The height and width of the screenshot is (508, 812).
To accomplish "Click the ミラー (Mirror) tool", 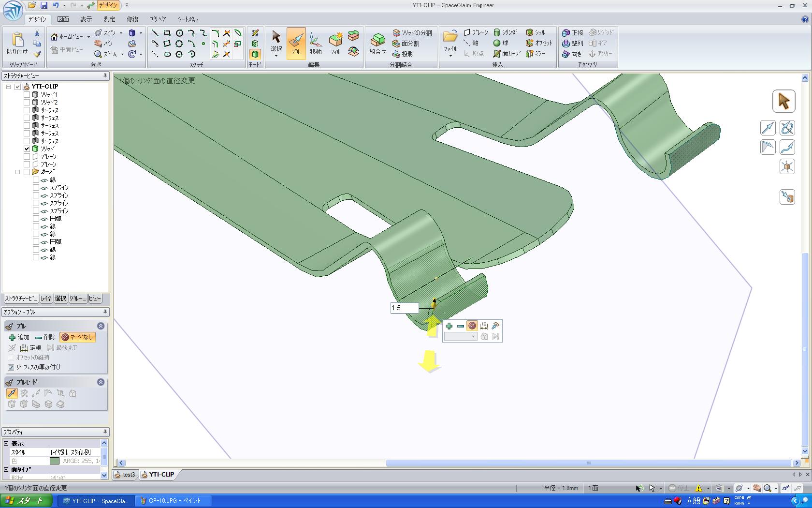I will 536,54.
